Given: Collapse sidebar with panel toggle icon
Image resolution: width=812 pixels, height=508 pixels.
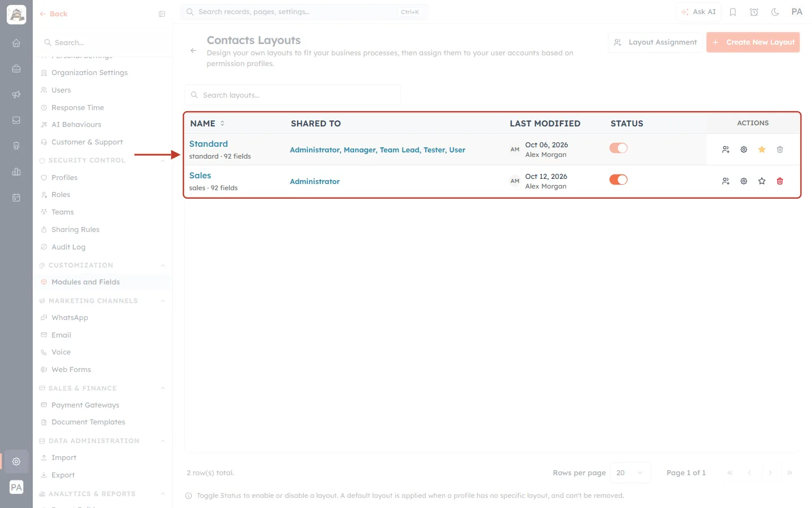Looking at the screenshot, I should coord(162,14).
